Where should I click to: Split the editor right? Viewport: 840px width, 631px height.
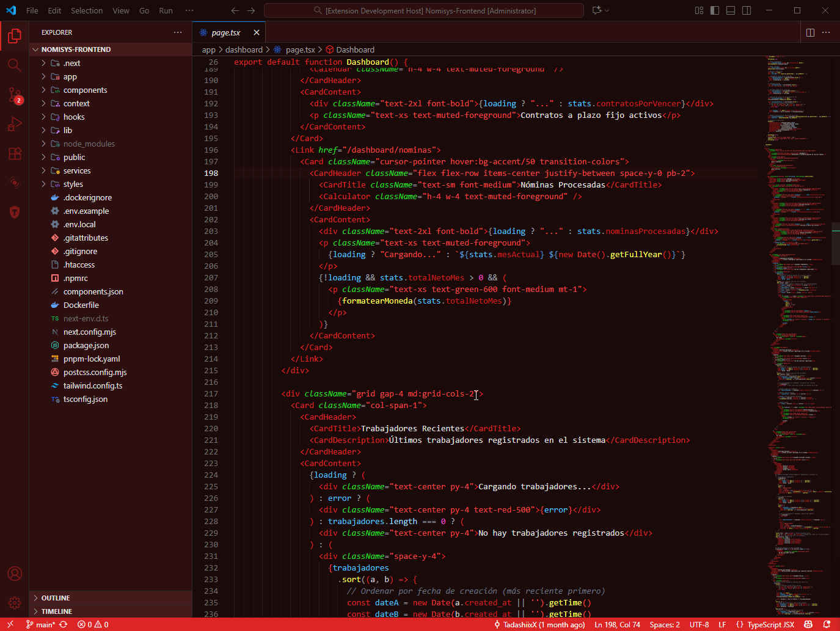coord(810,32)
